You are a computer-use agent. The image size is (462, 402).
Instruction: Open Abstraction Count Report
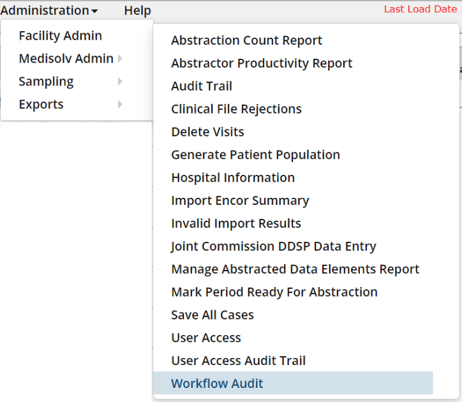246,40
